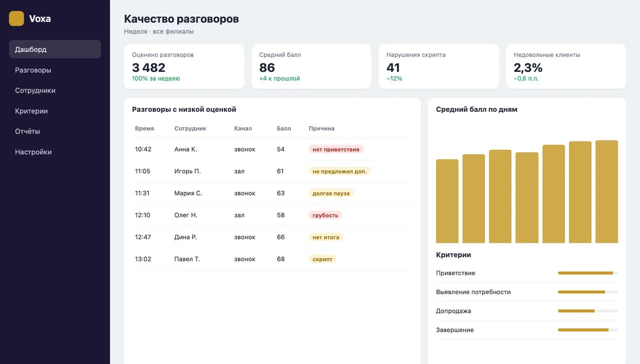The width and height of the screenshot is (640, 364).
Task: Open the Нарушения скрипта card
Action: (x=438, y=66)
